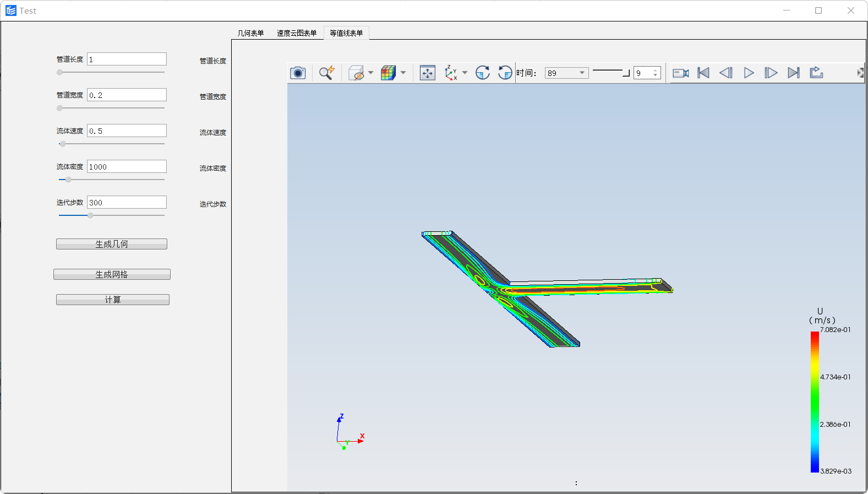Click legend maximum value 7.082e-01
This screenshot has height=494, width=868.
[x=835, y=330]
